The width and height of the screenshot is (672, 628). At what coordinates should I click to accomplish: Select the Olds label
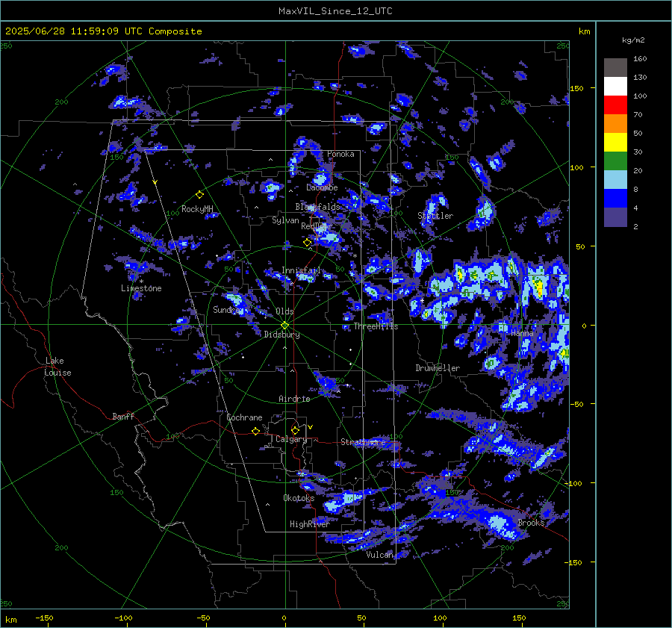pos(284,311)
